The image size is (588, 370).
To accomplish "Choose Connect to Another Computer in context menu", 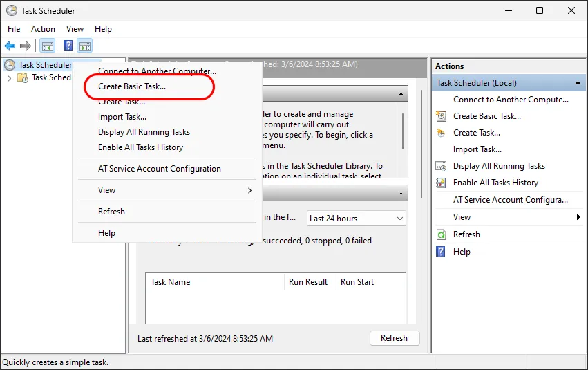I will tap(167, 71).
